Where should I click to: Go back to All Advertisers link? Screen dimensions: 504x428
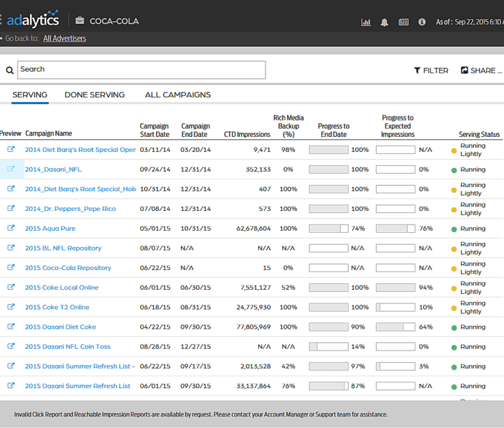point(65,39)
